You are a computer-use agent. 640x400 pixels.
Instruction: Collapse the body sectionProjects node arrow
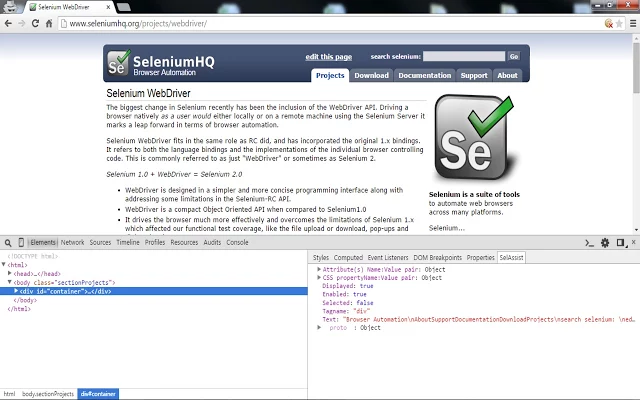[x=10, y=282]
